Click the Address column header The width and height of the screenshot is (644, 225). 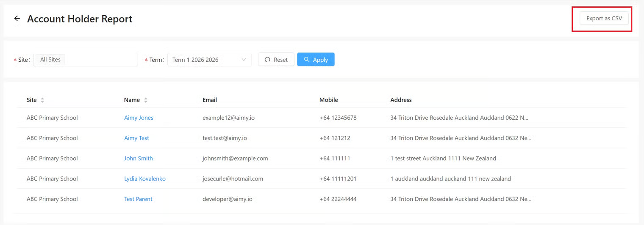pyautogui.click(x=401, y=100)
